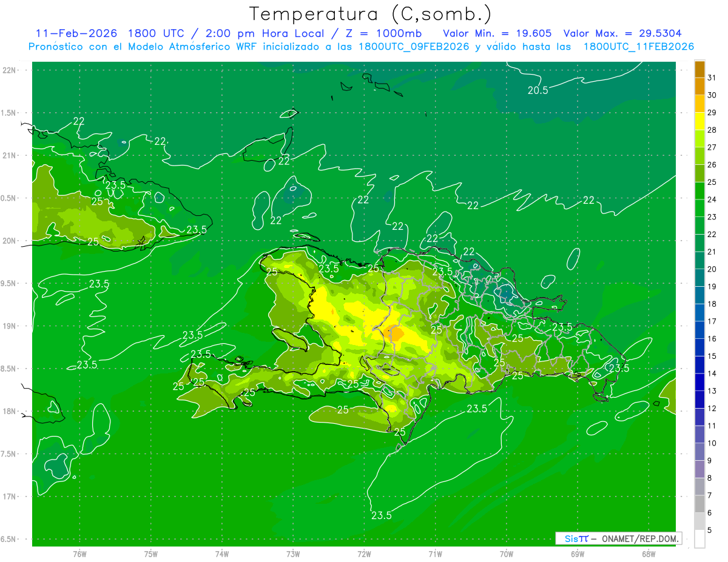
Task: Click the '31' value on the color scale
Action: 712,78
